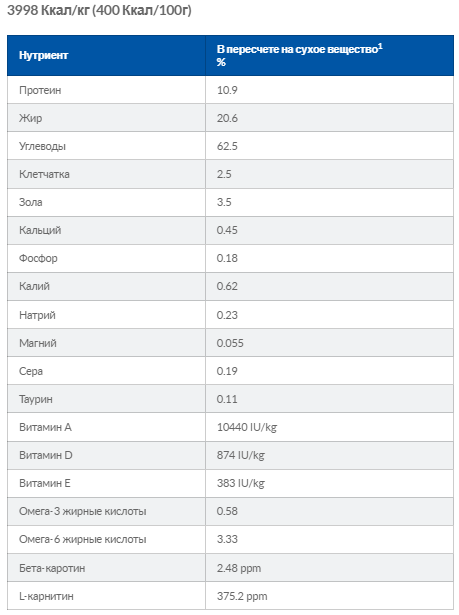Select the 'Кальций' row label

click(40, 230)
